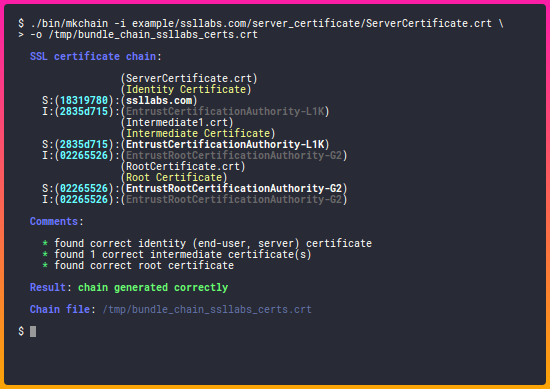This screenshot has width=550, height=389.
Task: Click the terminal cursor block at the prompt
Action: point(33,331)
